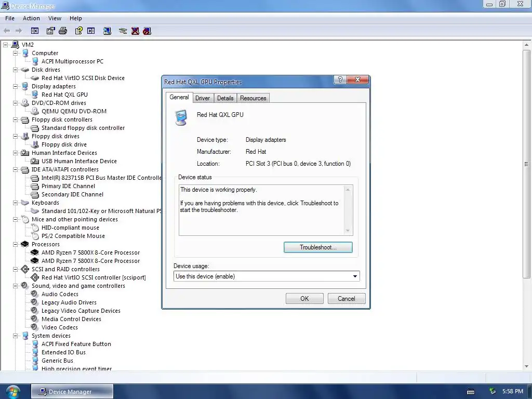Click the Device status box scroll down arrow
This screenshot has width=532, height=399.
click(348, 231)
